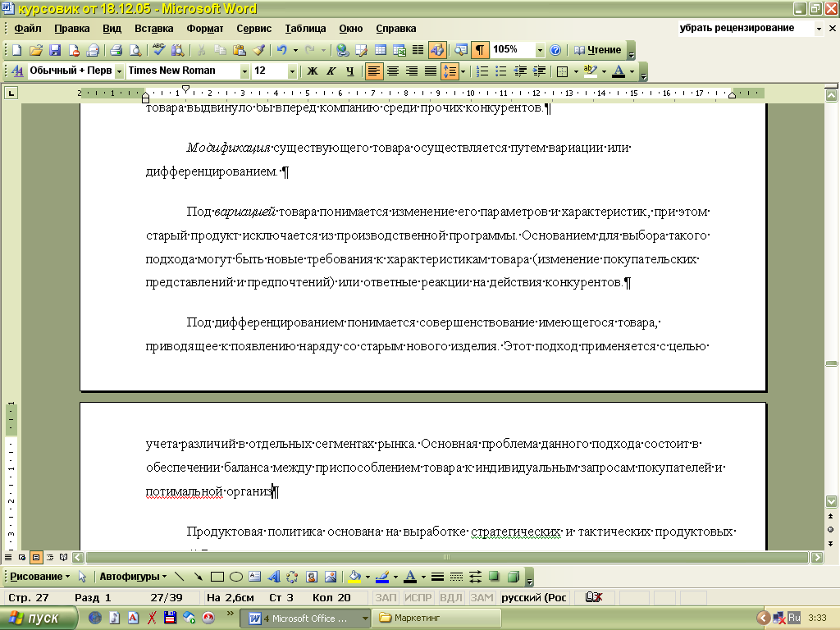Insert WordArt object
This screenshot has width=840, height=630.
click(x=274, y=577)
